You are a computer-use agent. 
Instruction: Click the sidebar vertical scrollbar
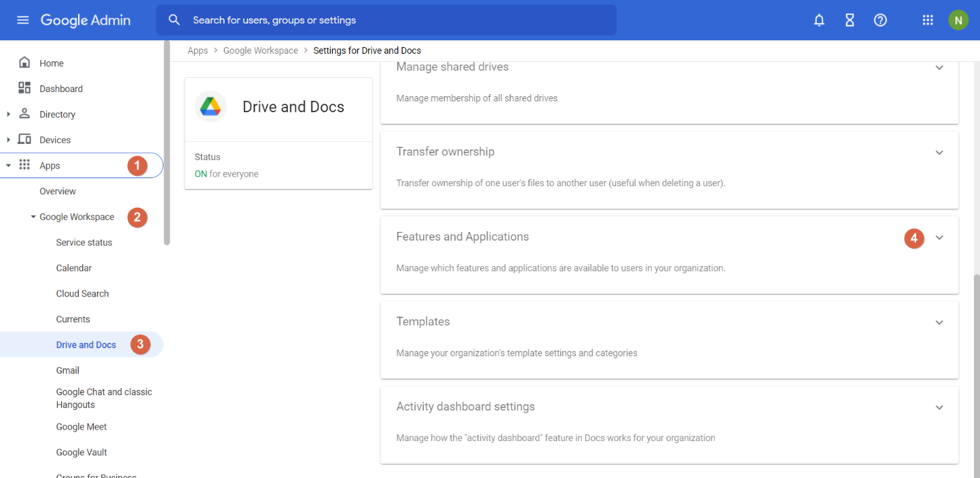coord(167,141)
